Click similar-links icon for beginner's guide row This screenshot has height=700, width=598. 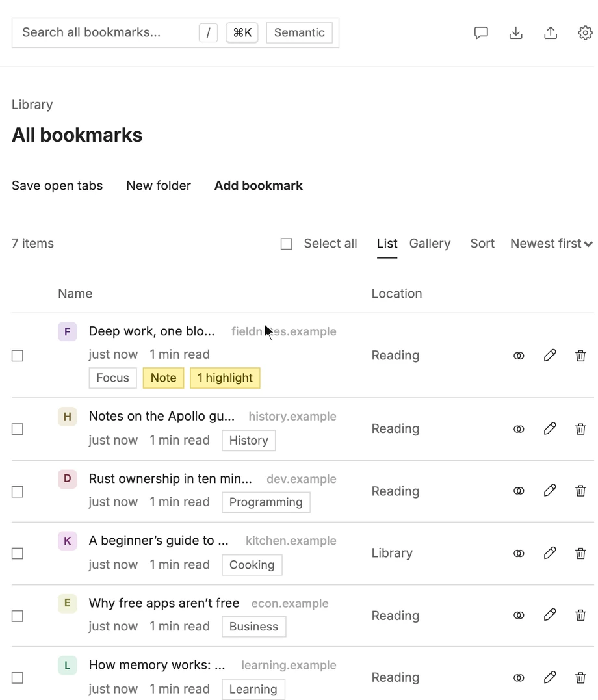coord(519,554)
